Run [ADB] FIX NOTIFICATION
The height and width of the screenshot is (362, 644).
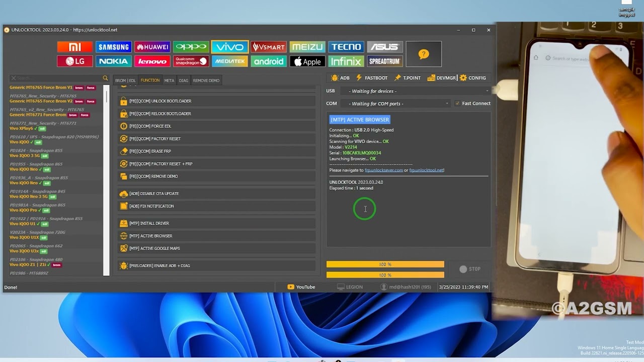(x=217, y=206)
